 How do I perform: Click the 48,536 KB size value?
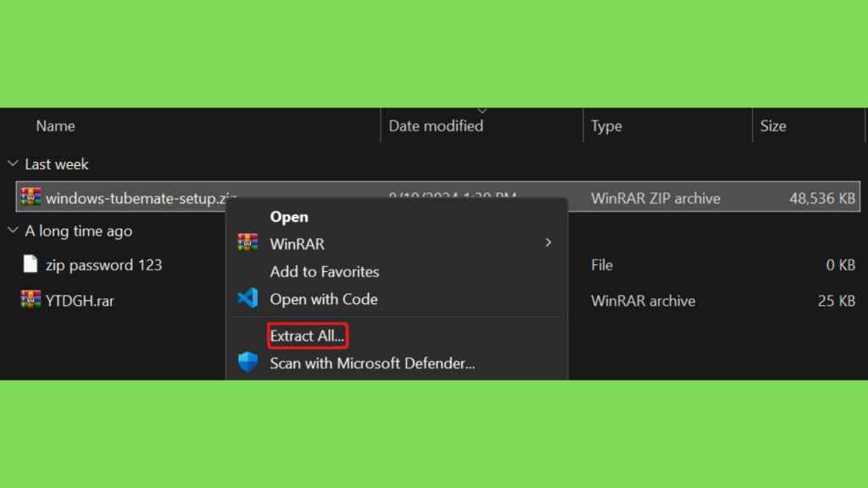(x=822, y=198)
